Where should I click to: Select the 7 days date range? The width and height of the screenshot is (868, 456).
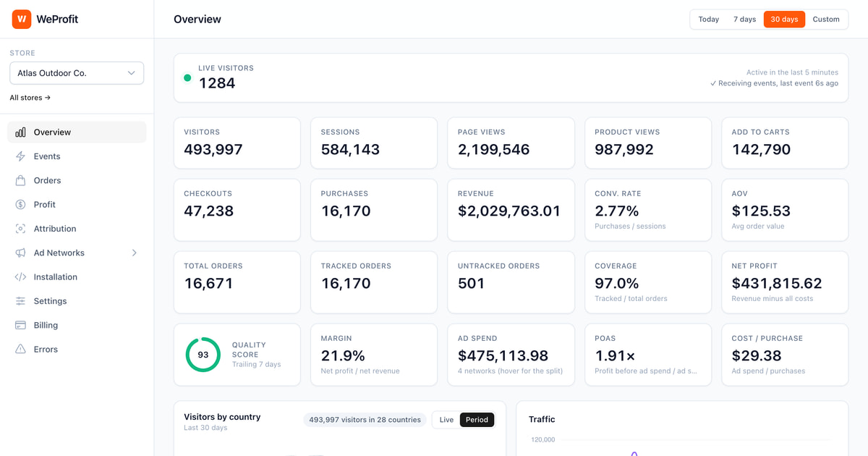click(745, 20)
